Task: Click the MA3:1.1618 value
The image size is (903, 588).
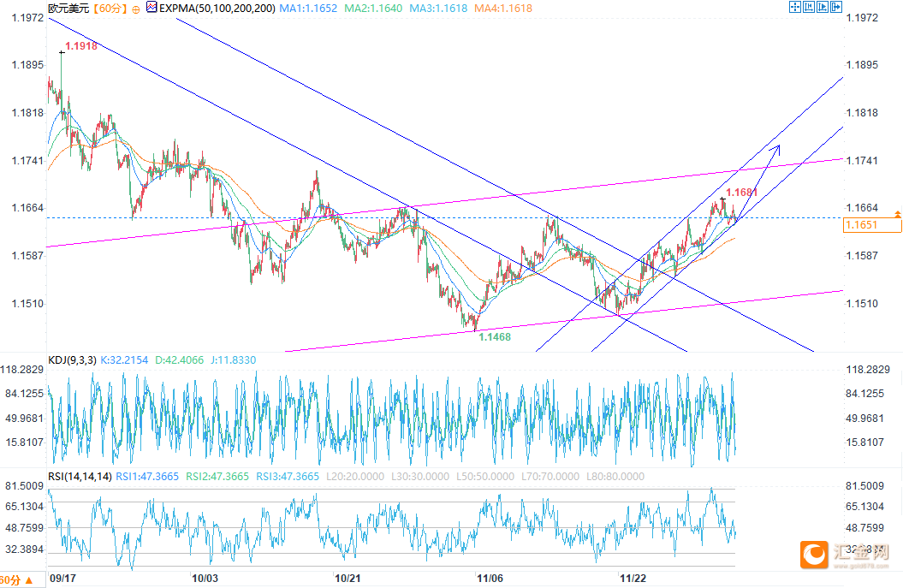Action: (x=438, y=9)
